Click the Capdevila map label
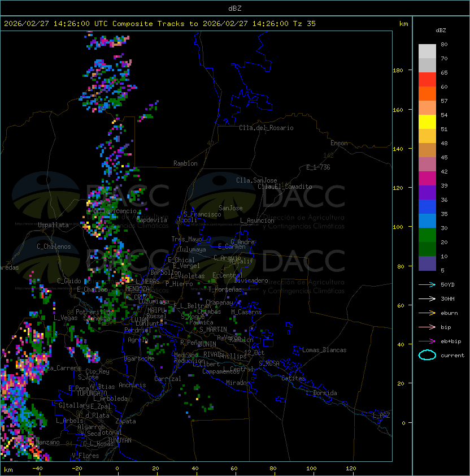 pos(152,220)
